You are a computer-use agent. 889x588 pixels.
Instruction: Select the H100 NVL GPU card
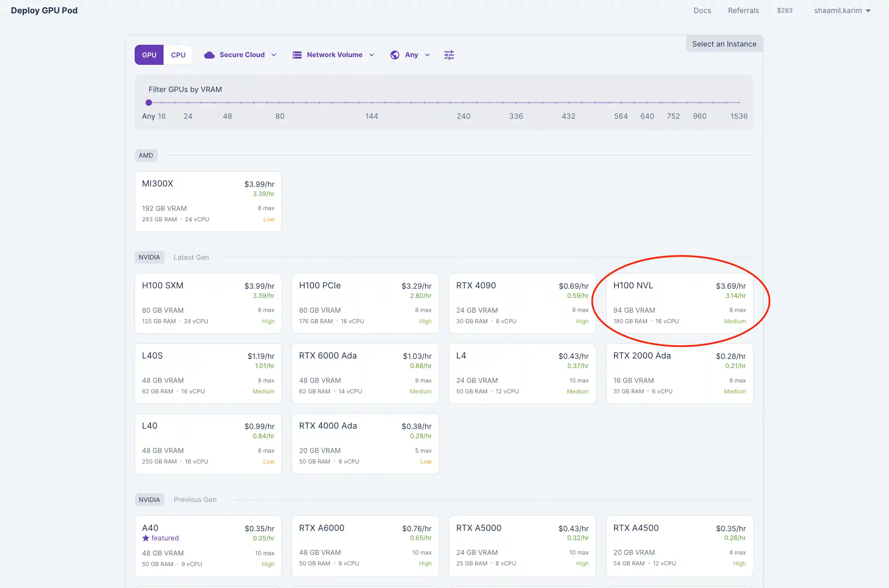679,303
